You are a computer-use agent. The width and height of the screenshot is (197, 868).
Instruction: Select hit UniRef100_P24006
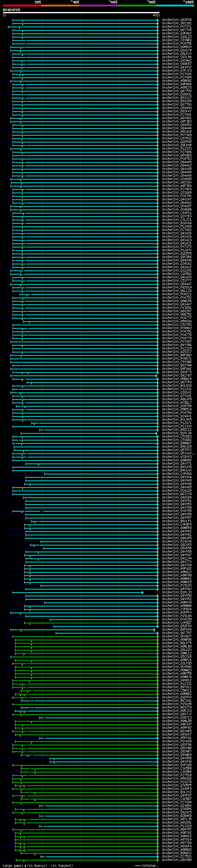pyautogui.click(x=177, y=542)
